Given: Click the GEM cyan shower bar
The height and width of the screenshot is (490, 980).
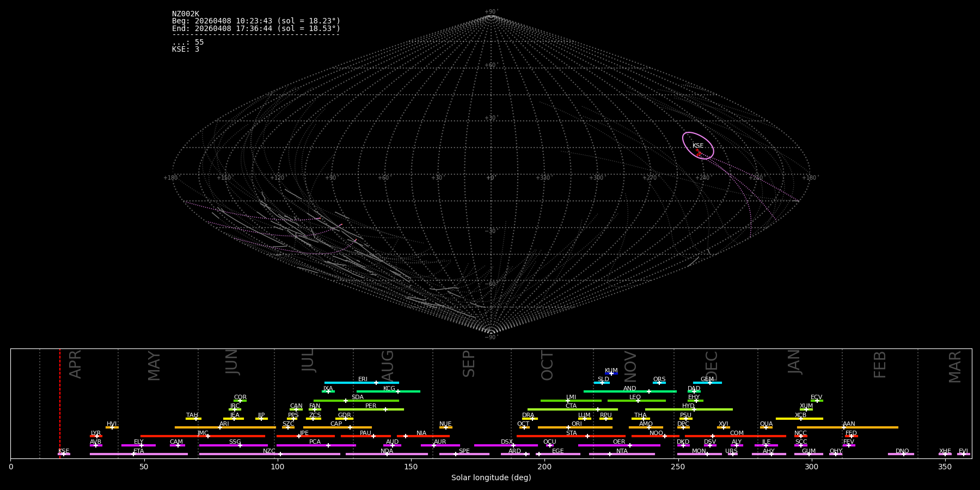Looking at the screenshot, I should coord(707,383).
